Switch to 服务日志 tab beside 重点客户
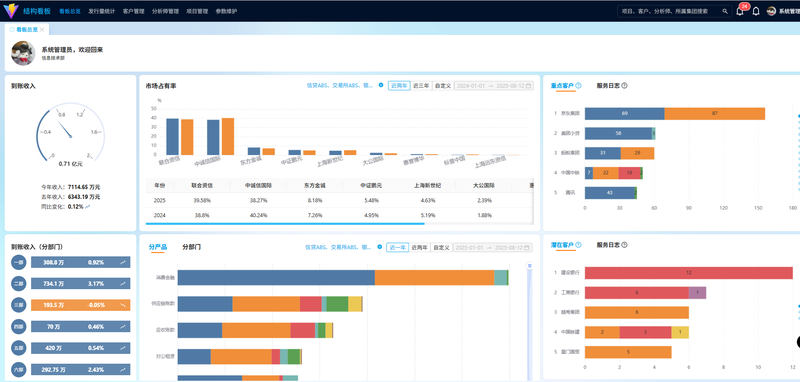This screenshot has width=800, height=382. (608, 86)
